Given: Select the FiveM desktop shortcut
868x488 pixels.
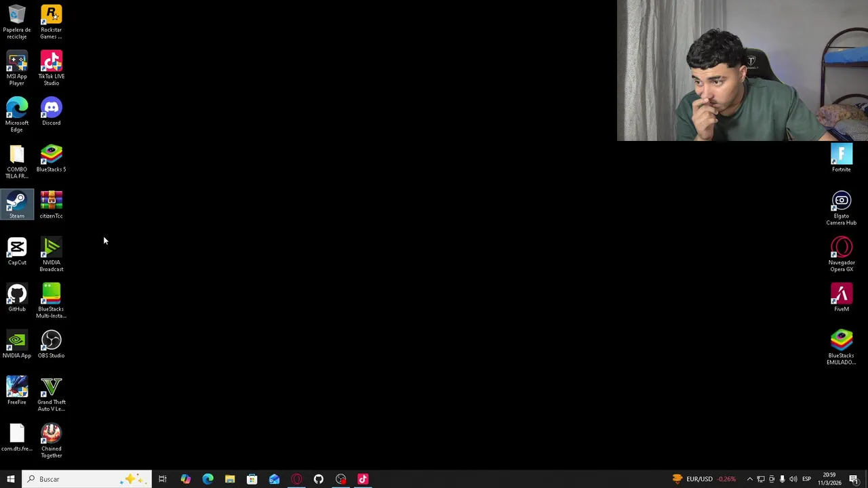Looking at the screenshot, I should click(842, 299).
